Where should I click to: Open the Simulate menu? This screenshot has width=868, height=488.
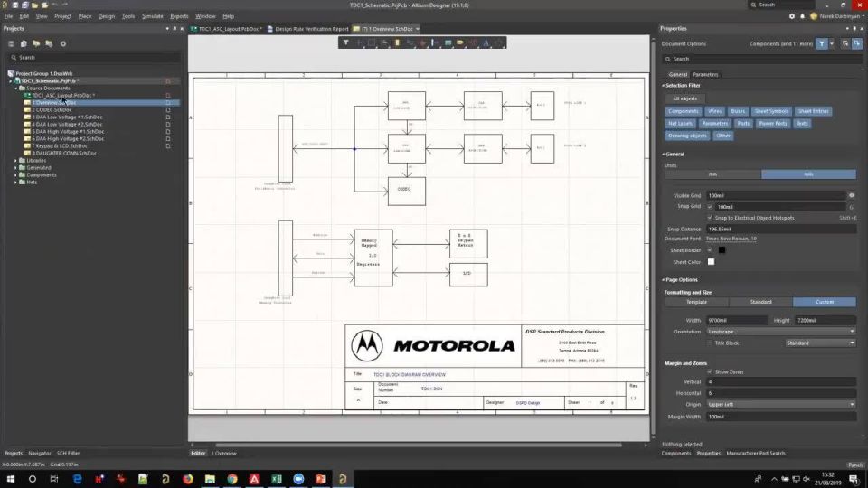point(152,16)
